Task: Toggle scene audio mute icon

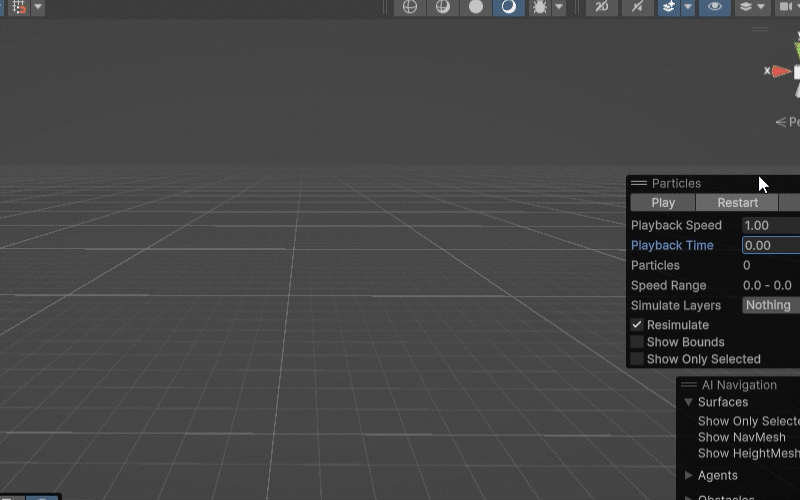Action: tap(636, 6)
